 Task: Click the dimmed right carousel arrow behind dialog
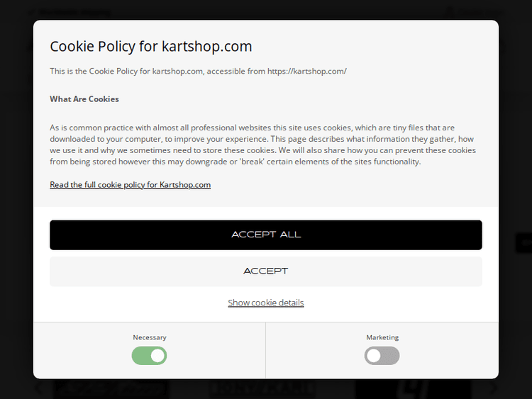(494, 388)
